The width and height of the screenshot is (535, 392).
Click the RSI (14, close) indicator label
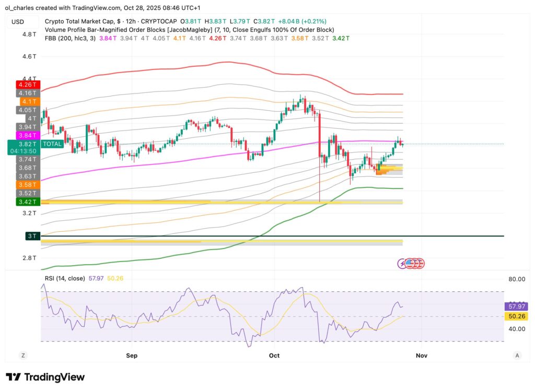click(x=65, y=278)
